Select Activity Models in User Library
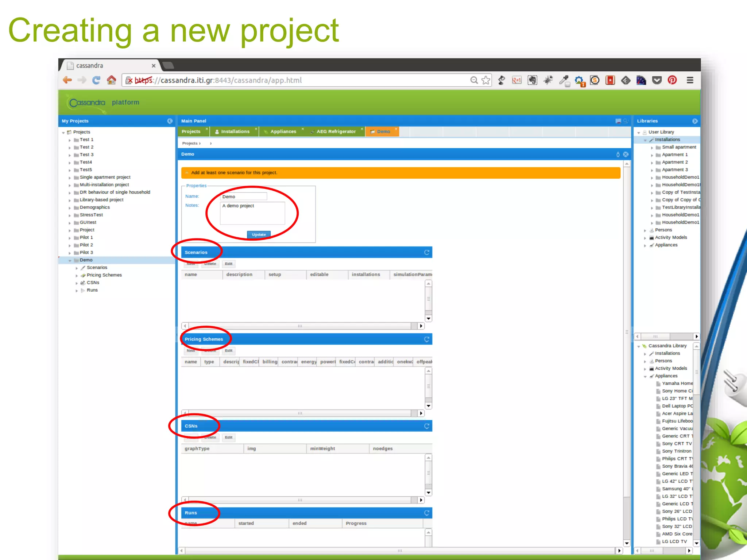This screenshot has width=747, height=560. [671, 237]
